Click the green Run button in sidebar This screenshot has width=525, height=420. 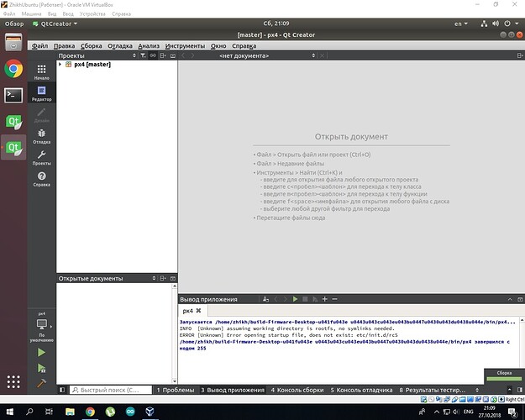41,352
